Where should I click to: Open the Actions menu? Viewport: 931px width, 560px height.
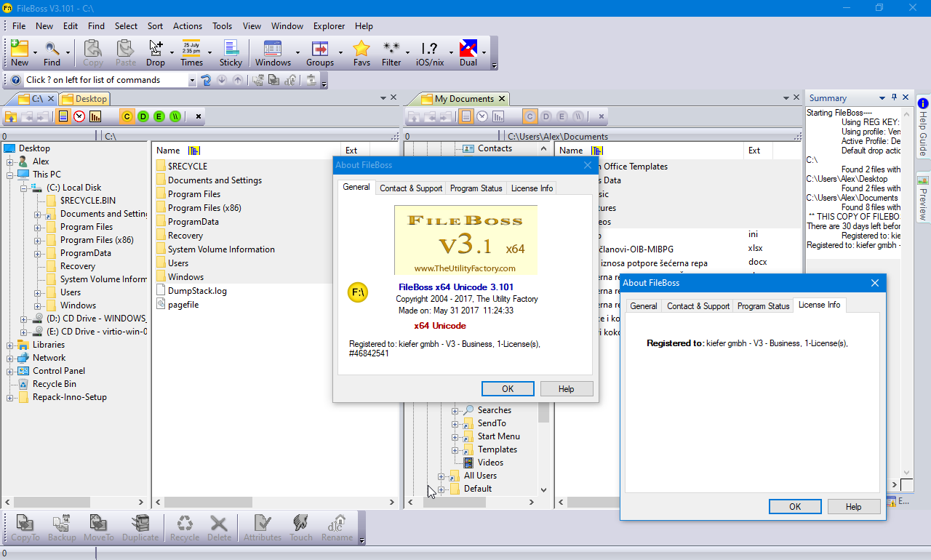pyautogui.click(x=188, y=25)
